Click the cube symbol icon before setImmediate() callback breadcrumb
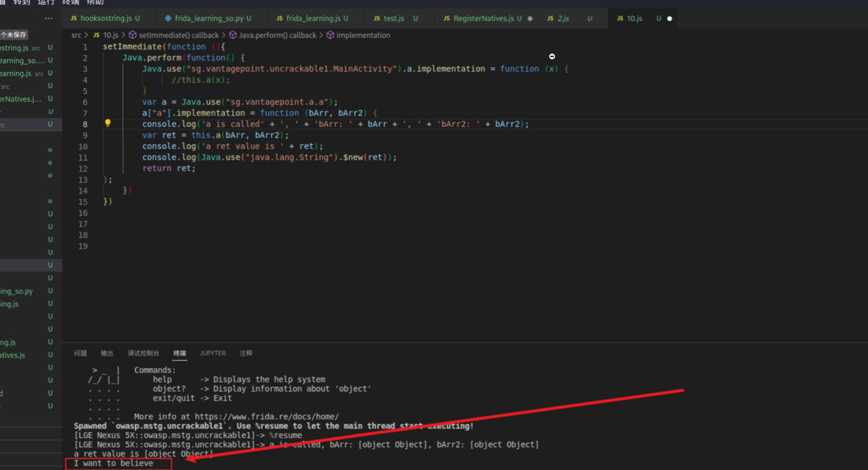Viewport: 868px width, 470px height. pyautogui.click(x=133, y=35)
